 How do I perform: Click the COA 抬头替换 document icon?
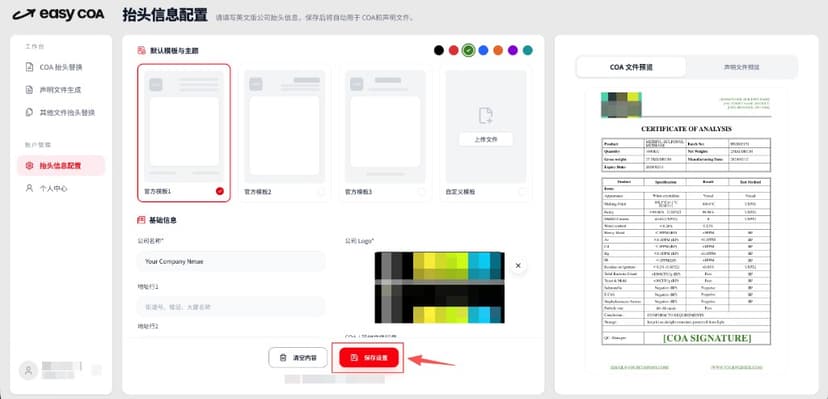point(30,68)
